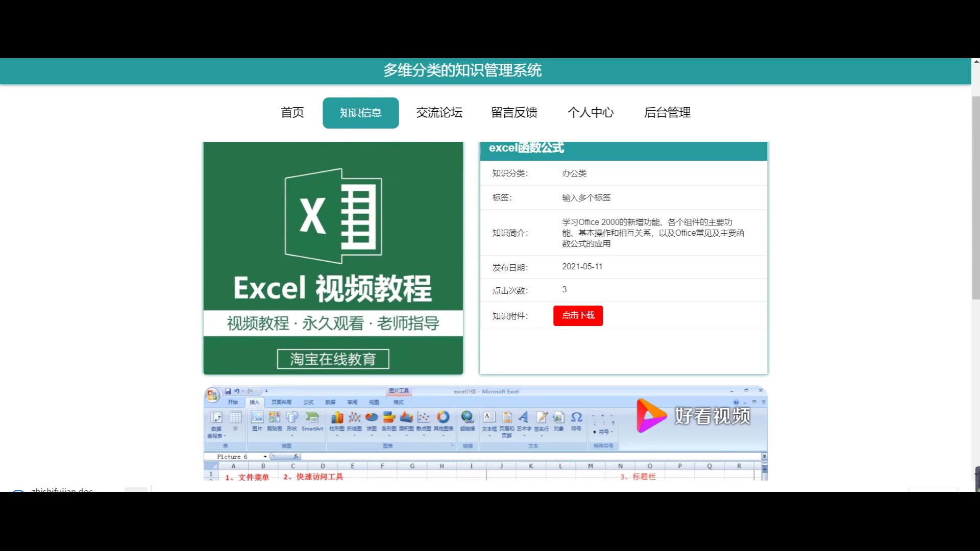Click the select-all corner of the worksheet

click(211, 466)
